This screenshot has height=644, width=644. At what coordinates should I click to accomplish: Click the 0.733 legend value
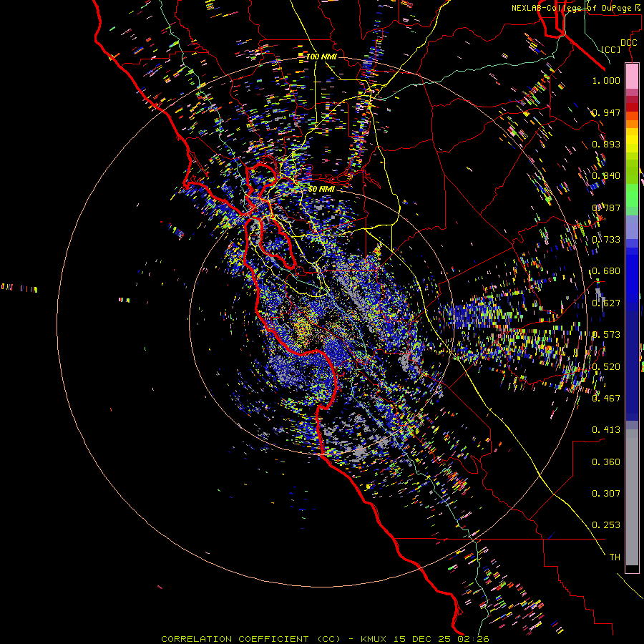point(606,240)
